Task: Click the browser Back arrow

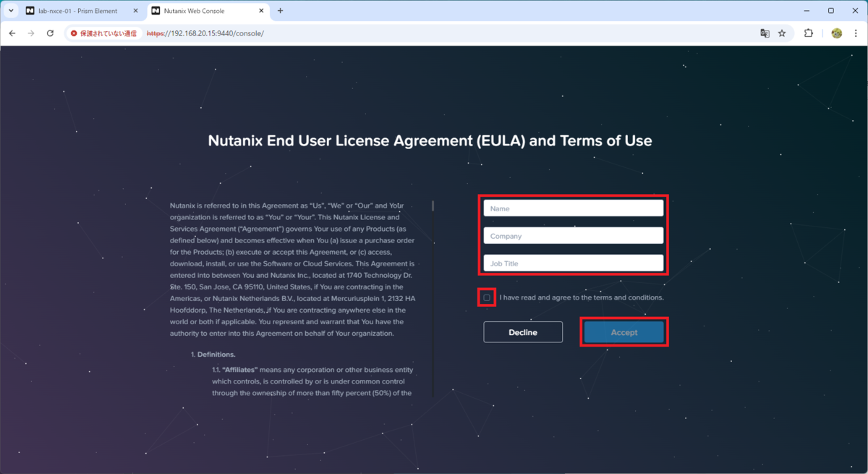Action: pos(12,33)
